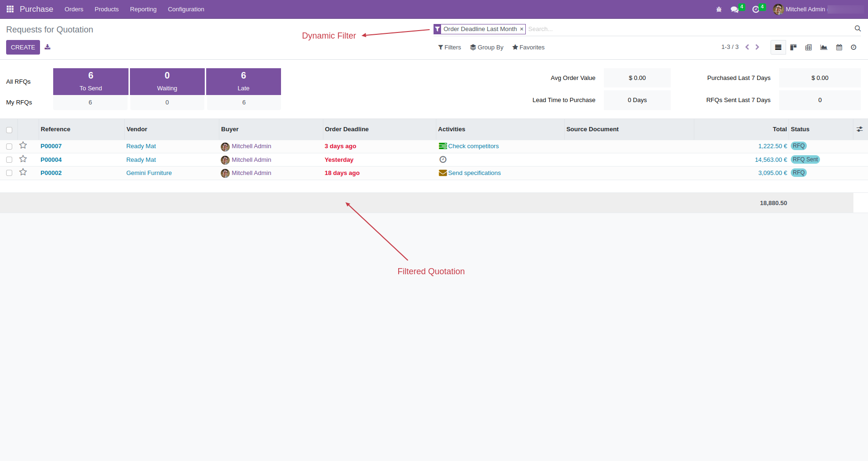
Task: Open the Reporting menu
Action: 143,9
